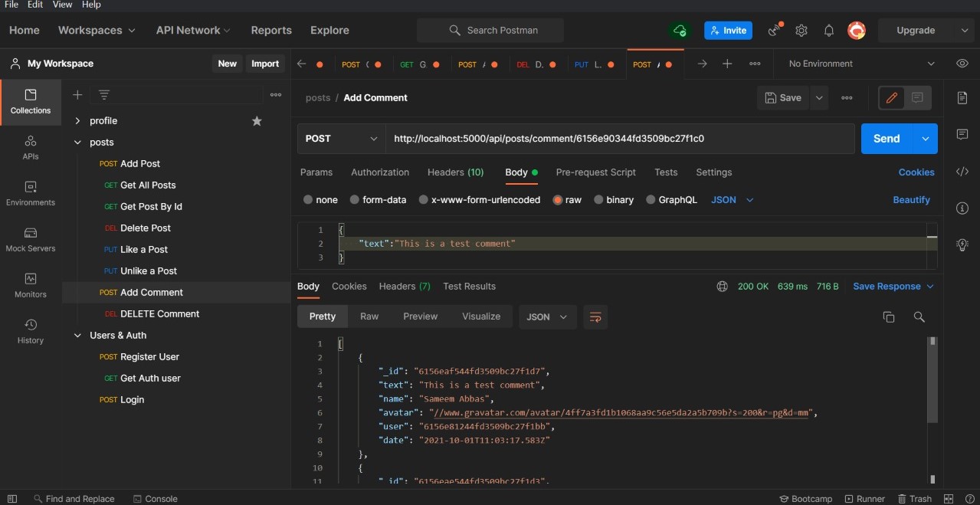Switch to comment mode icon
Viewport: 980px width, 505px height.
pyautogui.click(x=918, y=97)
